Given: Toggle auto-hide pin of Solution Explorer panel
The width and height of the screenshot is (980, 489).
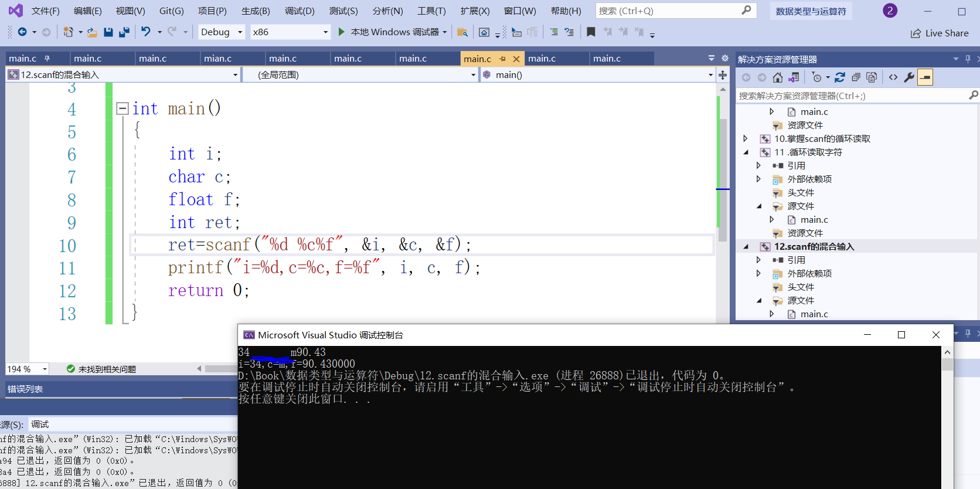Looking at the screenshot, I should 968,59.
